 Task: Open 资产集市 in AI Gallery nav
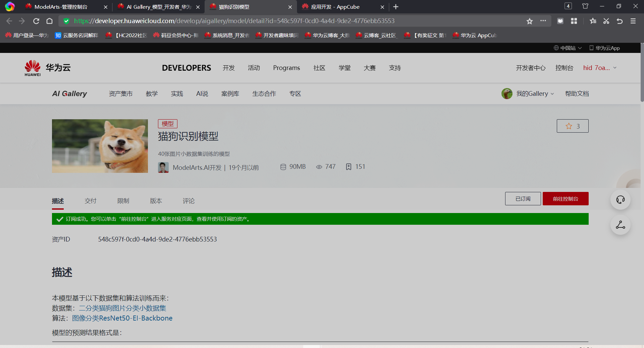tap(121, 94)
